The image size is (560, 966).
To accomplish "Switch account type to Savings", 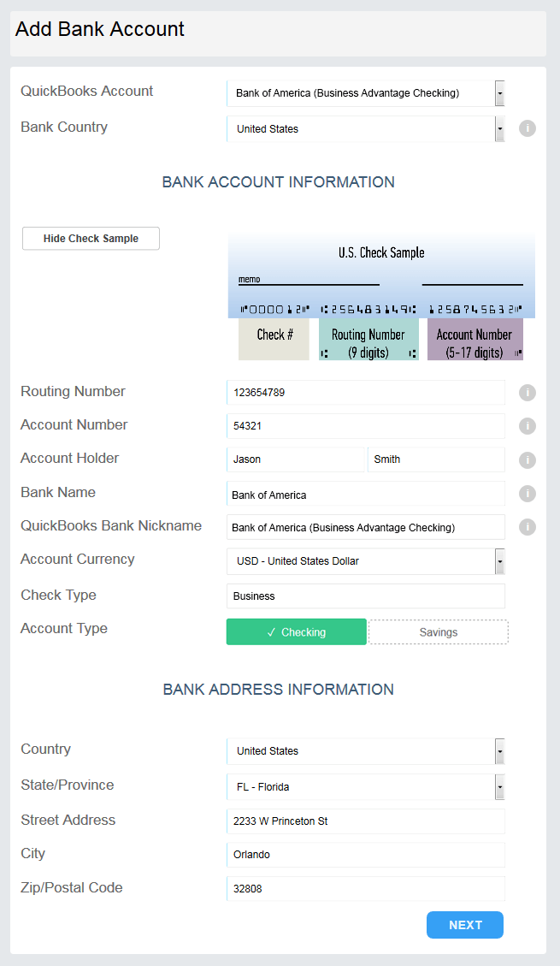I will point(438,632).
